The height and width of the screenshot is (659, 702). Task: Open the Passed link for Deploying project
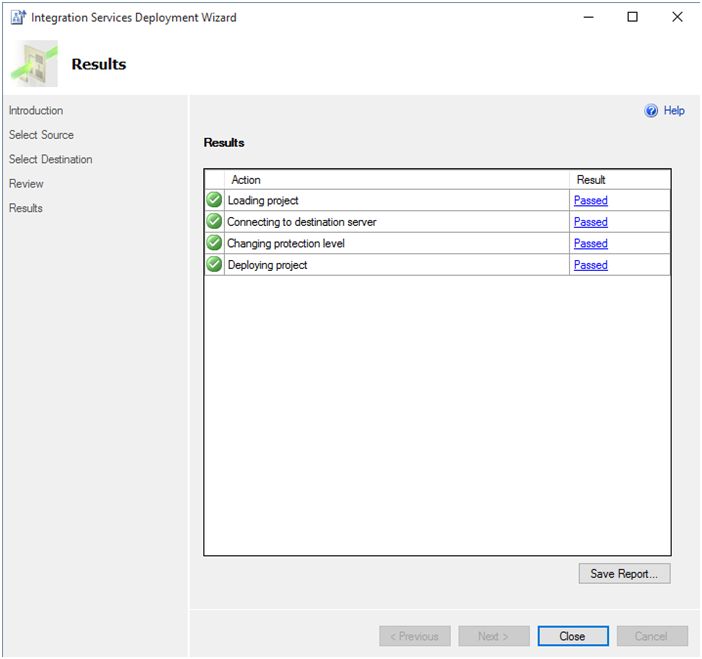click(x=590, y=265)
